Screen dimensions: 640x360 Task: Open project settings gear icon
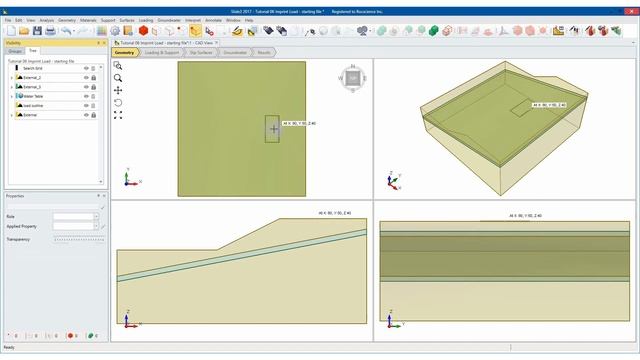point(115,31)
